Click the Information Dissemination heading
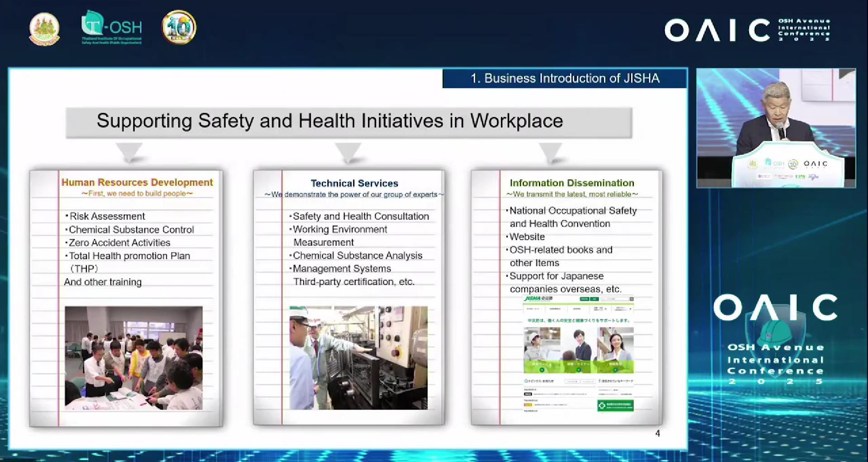The width and height of the screenshot is (868, 462). click(x=572, y=183)
